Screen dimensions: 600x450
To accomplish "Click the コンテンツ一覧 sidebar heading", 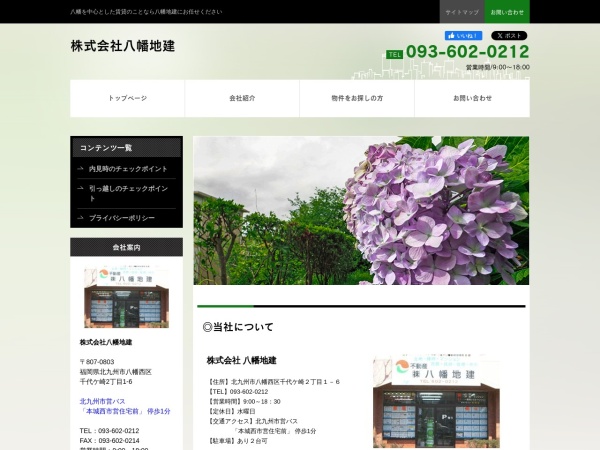I will 126,147.
